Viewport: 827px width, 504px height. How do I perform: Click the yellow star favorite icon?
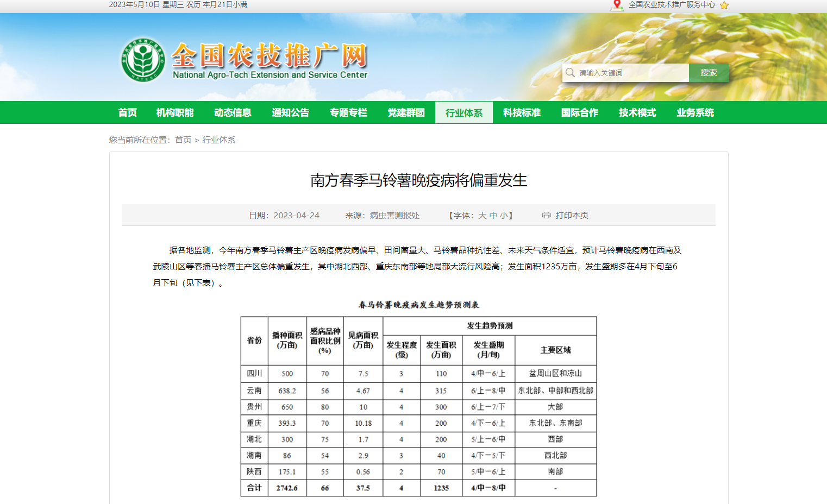pos(724,6)
